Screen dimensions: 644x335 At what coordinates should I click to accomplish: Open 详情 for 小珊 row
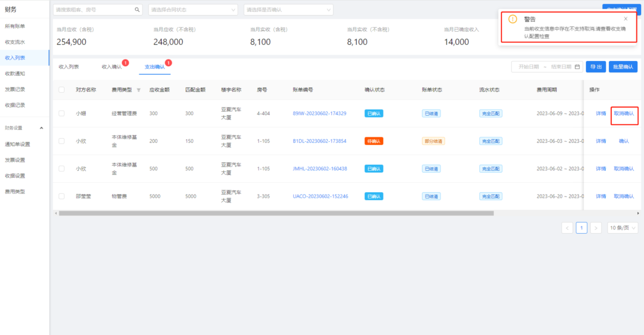tap(601, 114)
